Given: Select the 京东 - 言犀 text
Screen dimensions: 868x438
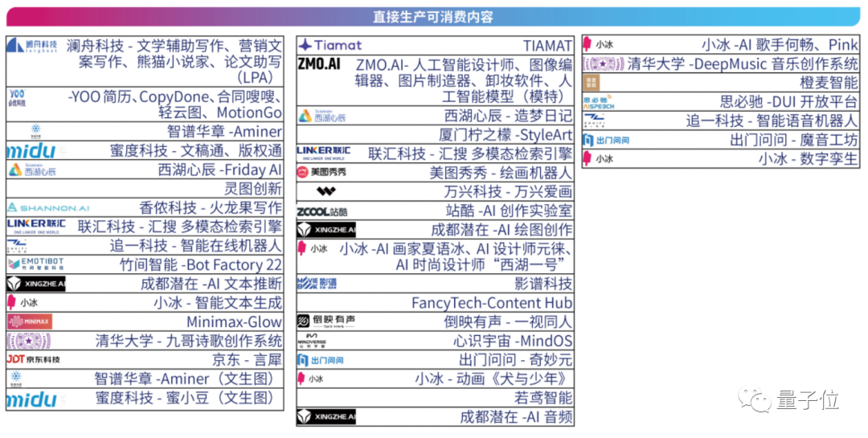Looking at the screenshot, I should (247, 360).
